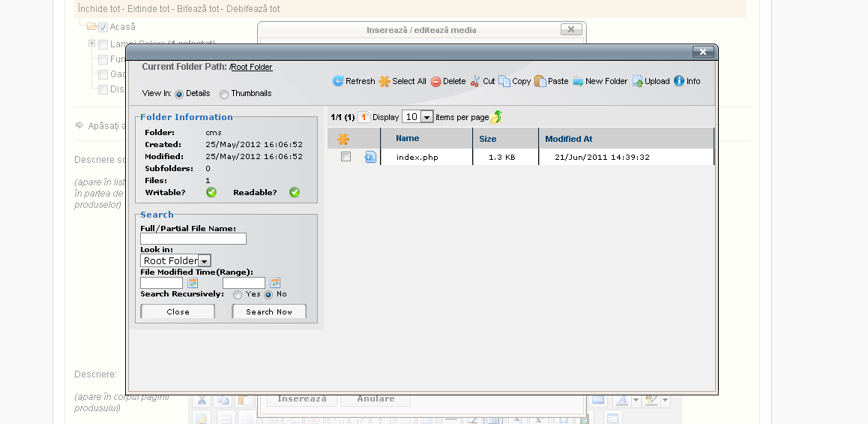The height and width of the screenshot is (424, 868).
Task: Open the Root Folder path link
Action: [252, 67]
